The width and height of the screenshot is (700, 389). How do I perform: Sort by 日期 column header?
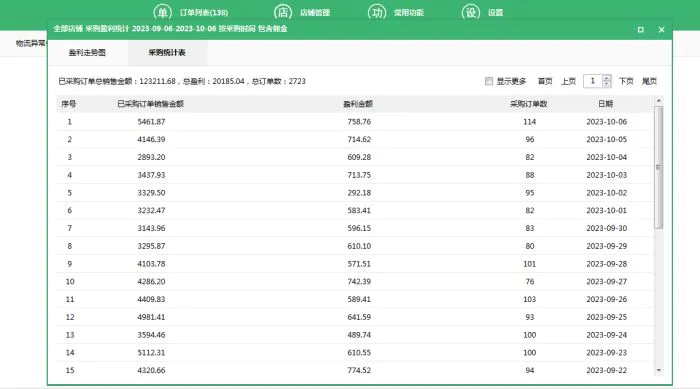[x=605, y=104]
